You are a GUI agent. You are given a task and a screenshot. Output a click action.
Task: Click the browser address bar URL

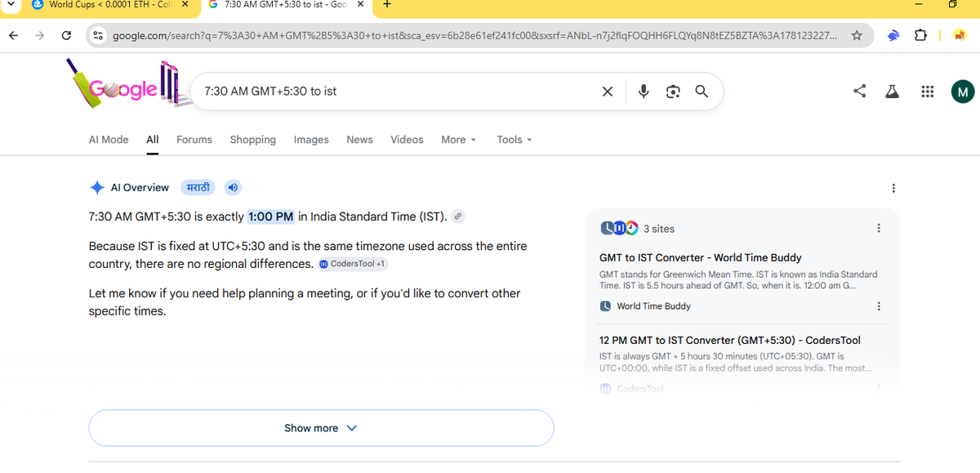coord(474,36)
